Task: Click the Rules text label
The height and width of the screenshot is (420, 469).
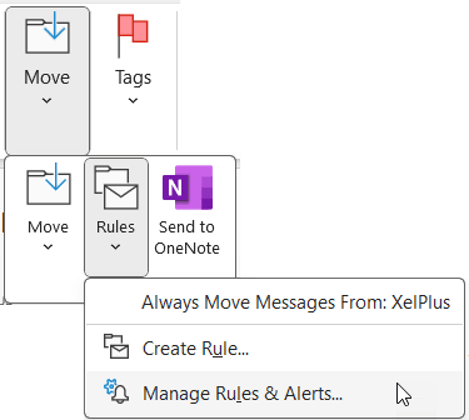Action: coord(116,227)
